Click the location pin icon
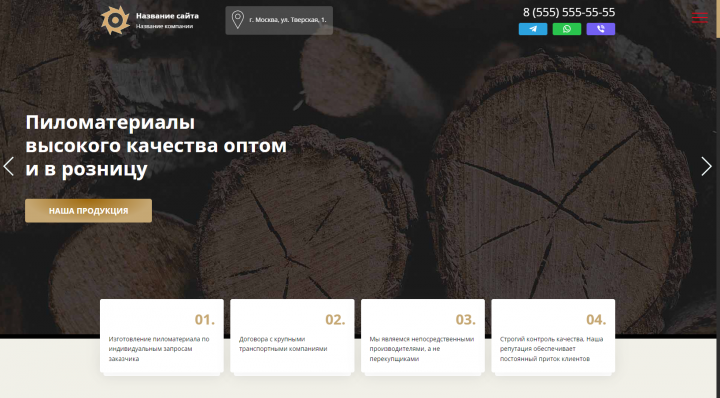 coord(237,20)
